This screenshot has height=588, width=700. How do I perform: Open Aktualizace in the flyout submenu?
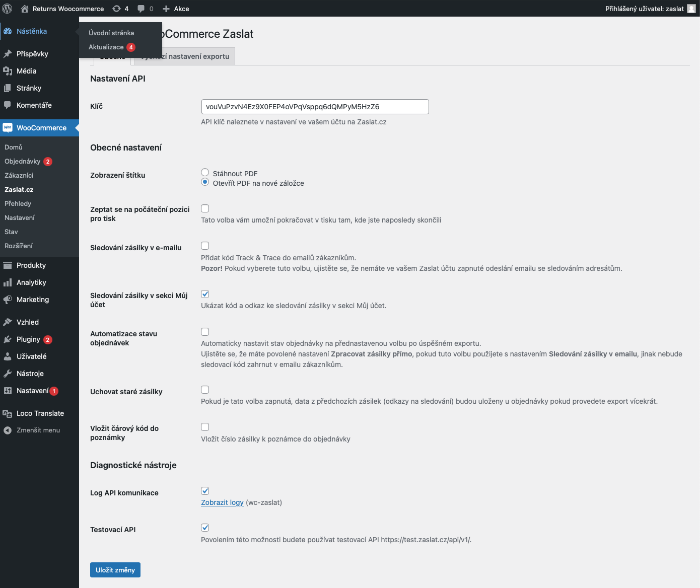coord(106,47)
